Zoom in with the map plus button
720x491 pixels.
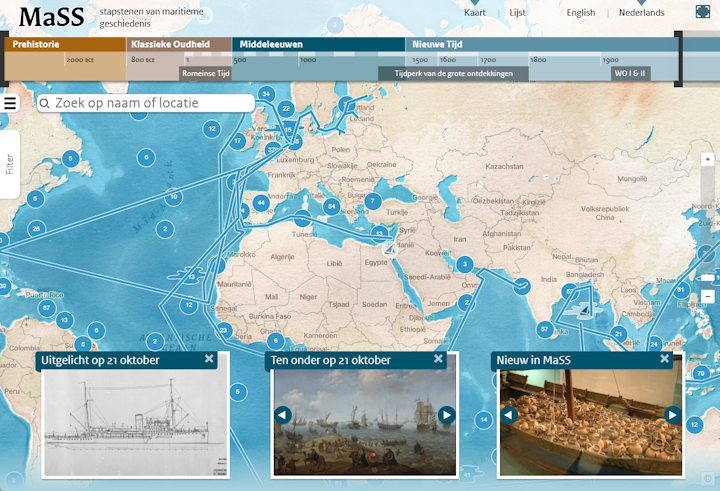pyautogui.click(x=708, y=159)
